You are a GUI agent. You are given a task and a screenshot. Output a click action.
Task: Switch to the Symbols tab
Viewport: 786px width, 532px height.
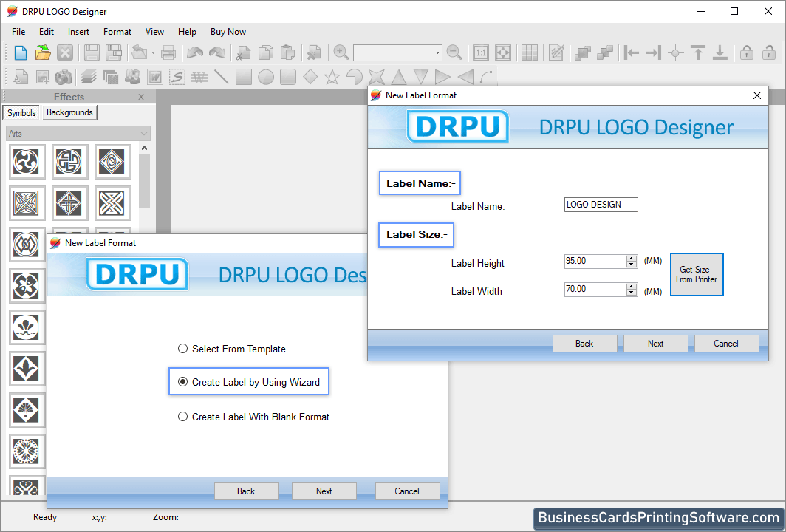point(21,113)
